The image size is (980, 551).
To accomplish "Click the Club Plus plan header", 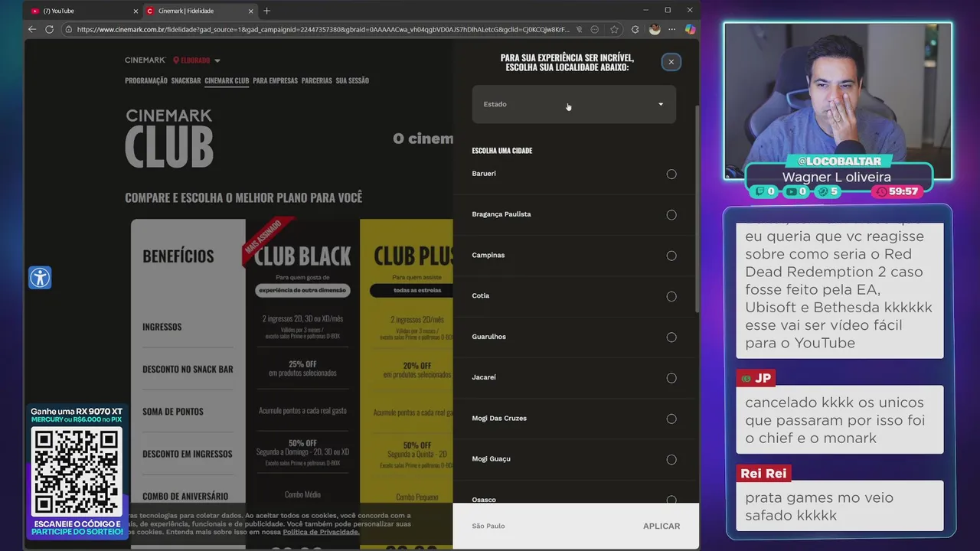I will [x=413, y=255].
